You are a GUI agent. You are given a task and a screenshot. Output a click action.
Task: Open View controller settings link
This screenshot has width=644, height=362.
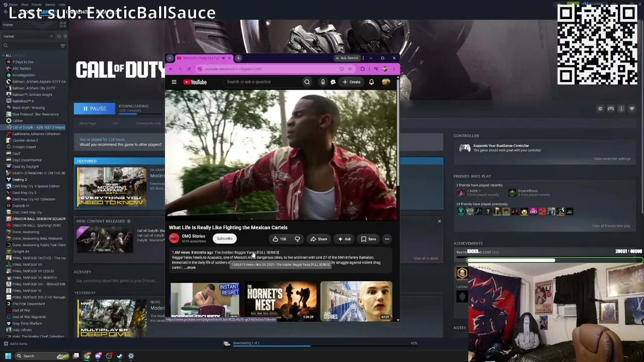tap(612, 159)
